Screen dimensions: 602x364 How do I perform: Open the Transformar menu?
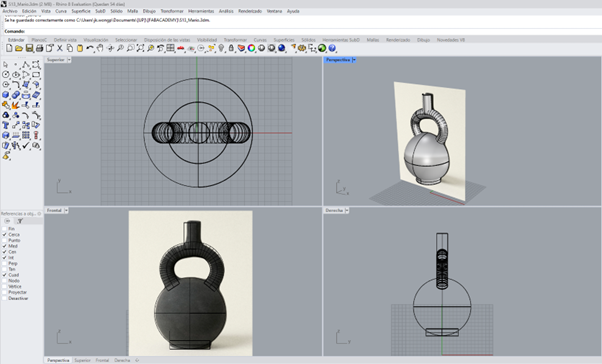point(172,11)
